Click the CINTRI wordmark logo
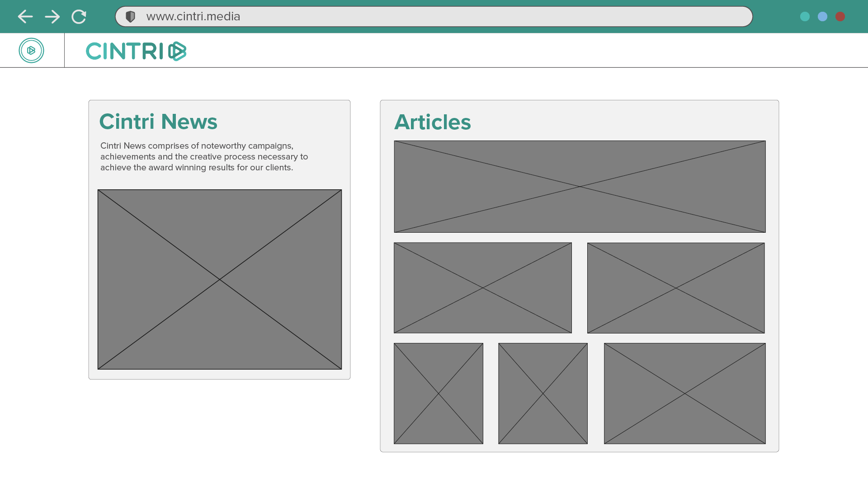Image resolution: width=868 pixels, height=488 pixels. click(x=136, y=51)
